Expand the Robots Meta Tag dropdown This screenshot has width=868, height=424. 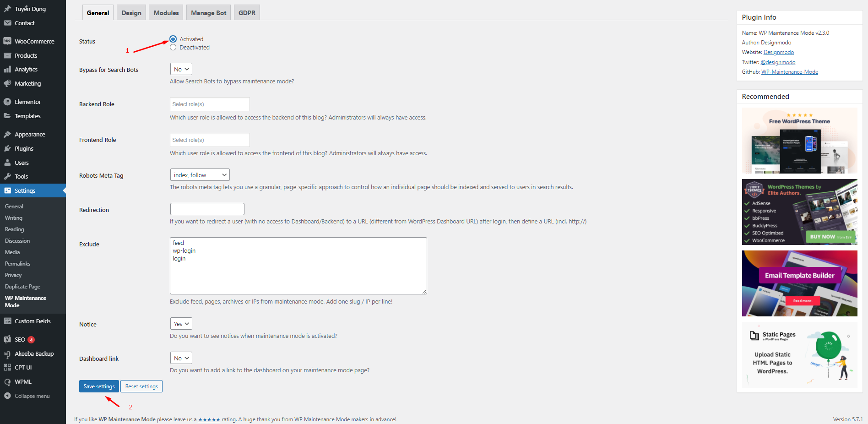[x=200, y=175]
